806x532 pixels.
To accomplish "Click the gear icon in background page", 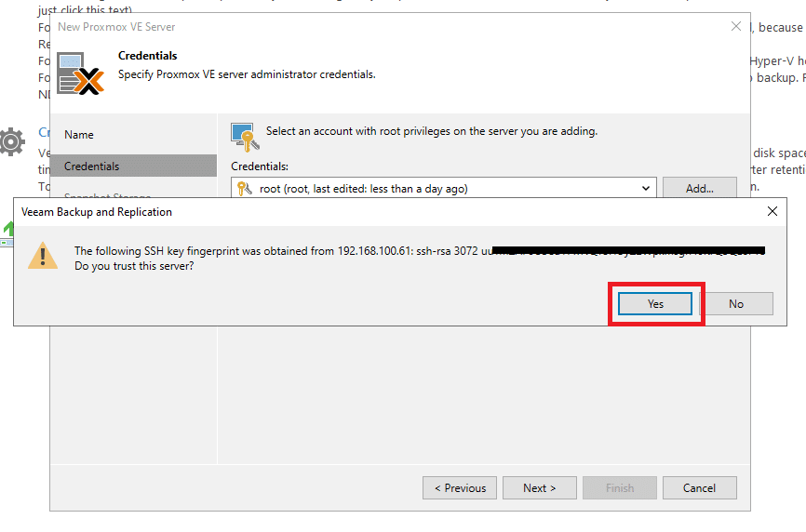I will coord(12,141).
